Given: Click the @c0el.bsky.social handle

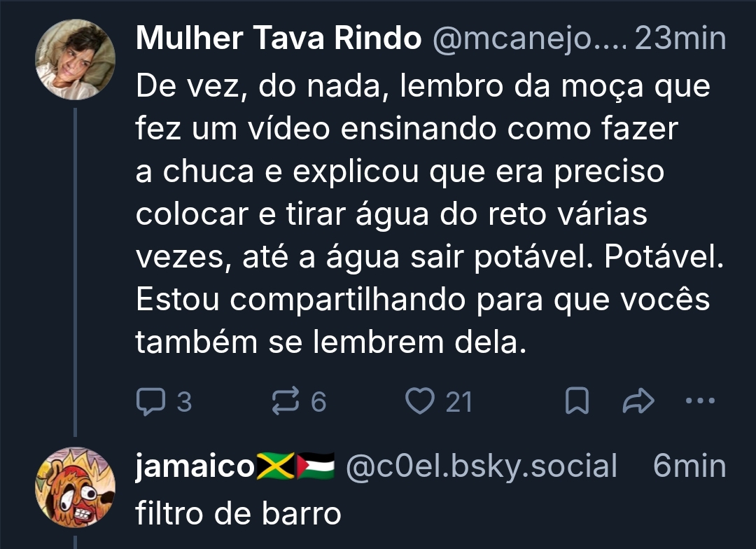Looking at the screenshot, I should pyautogui.click(x=481, y=466).
